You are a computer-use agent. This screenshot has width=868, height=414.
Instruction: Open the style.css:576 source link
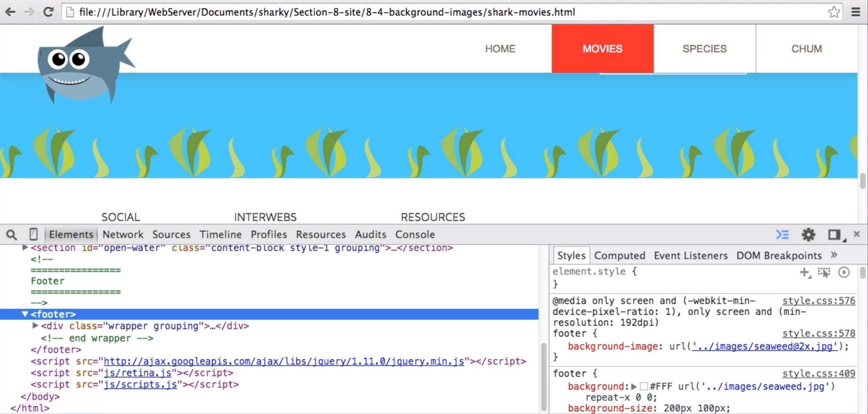pyautogui.click(x=818, y=301)
